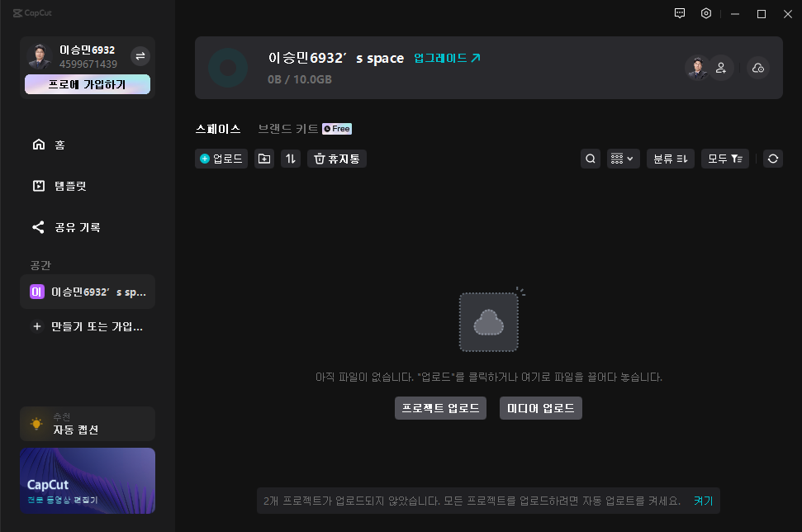Click the search magnifier icon
Screen dimensions: 802x532
[591, 159]
